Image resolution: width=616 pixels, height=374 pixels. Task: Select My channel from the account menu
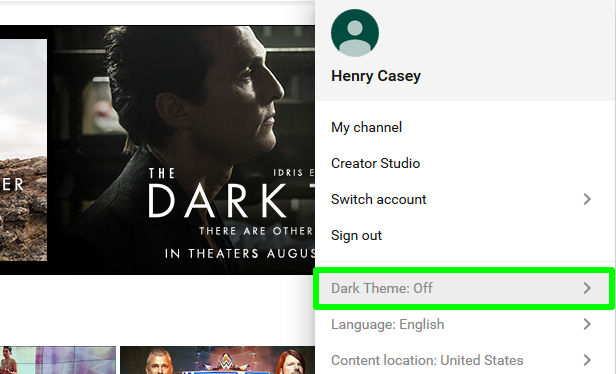click(x=367, y=127)
